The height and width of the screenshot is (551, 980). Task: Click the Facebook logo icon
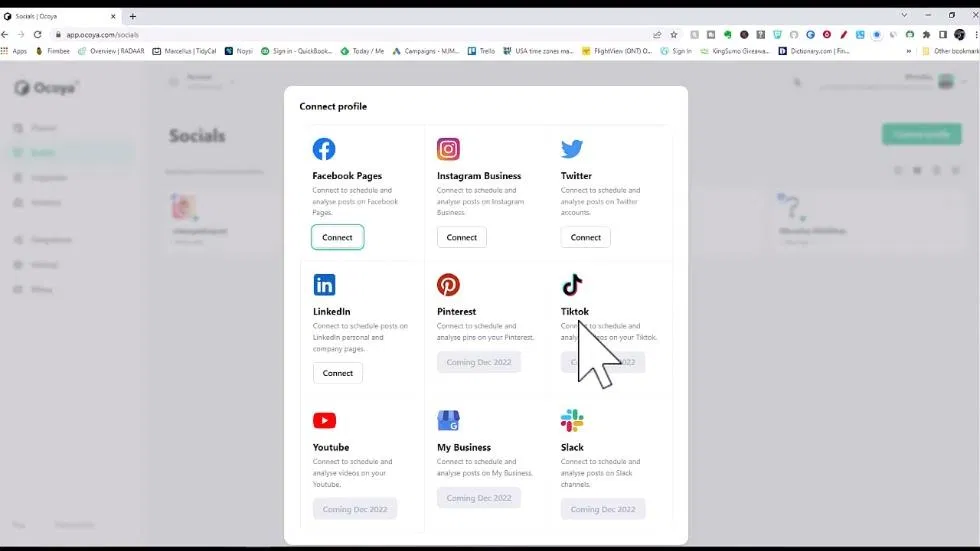point(324,149)
